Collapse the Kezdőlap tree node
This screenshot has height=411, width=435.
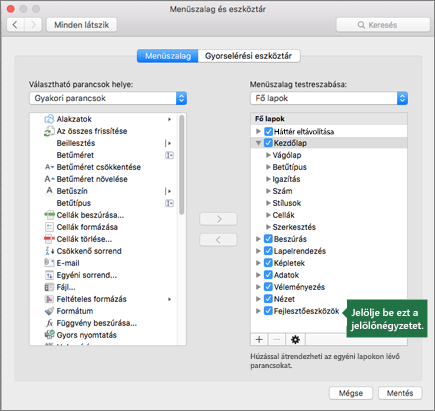click(x=258, y=143)
